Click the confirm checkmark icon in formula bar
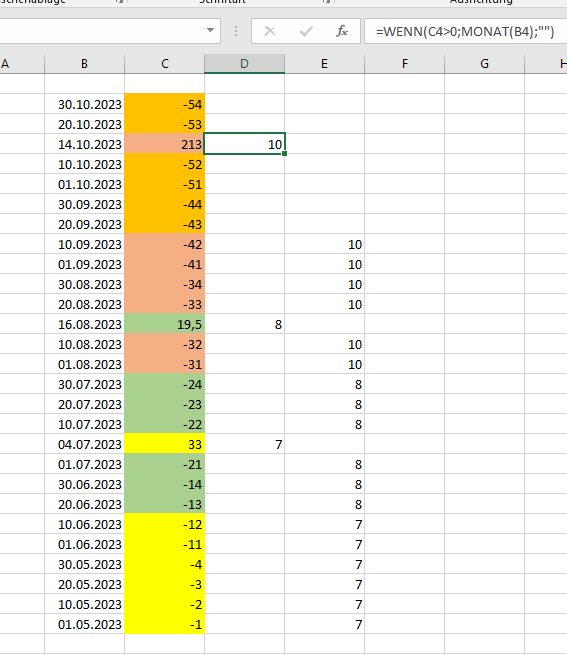The width and height of the screenshot is (567, 655). click(x=306, y=31)
